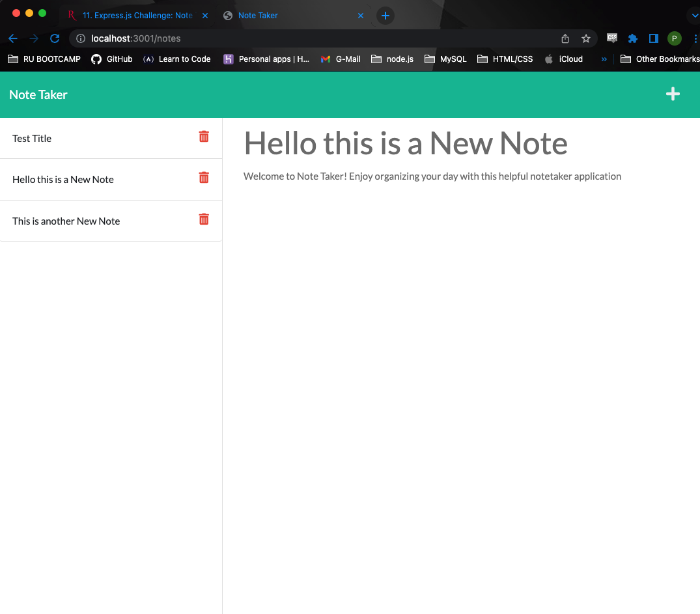Expand the tab search dropdown arrow
The height and width of the screenshot is (614, 700).
695,16
